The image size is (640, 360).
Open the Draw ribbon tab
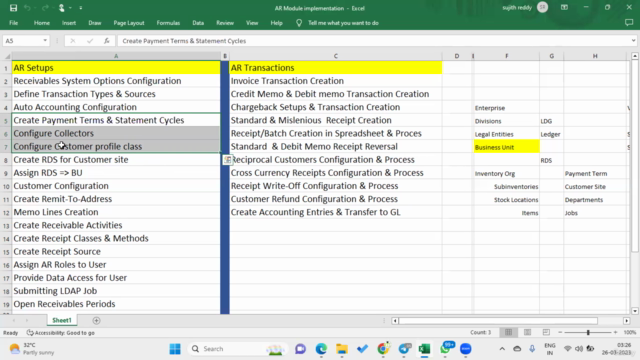point(95,23)
